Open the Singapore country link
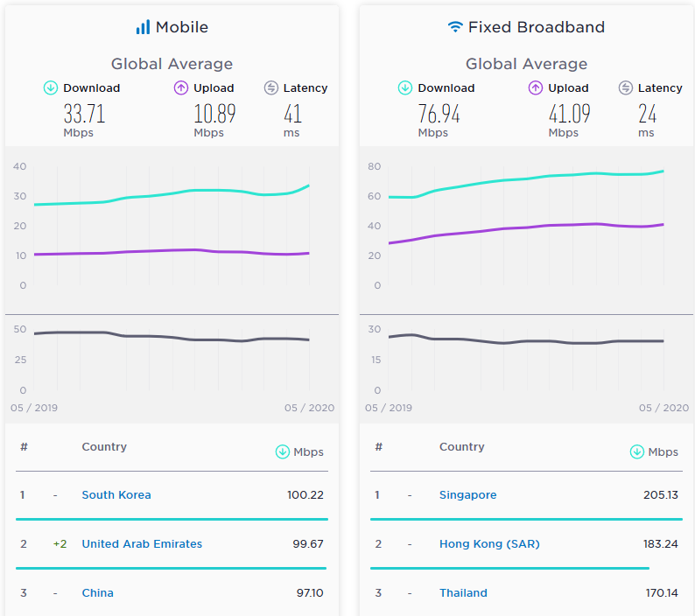 coord(467,495)
